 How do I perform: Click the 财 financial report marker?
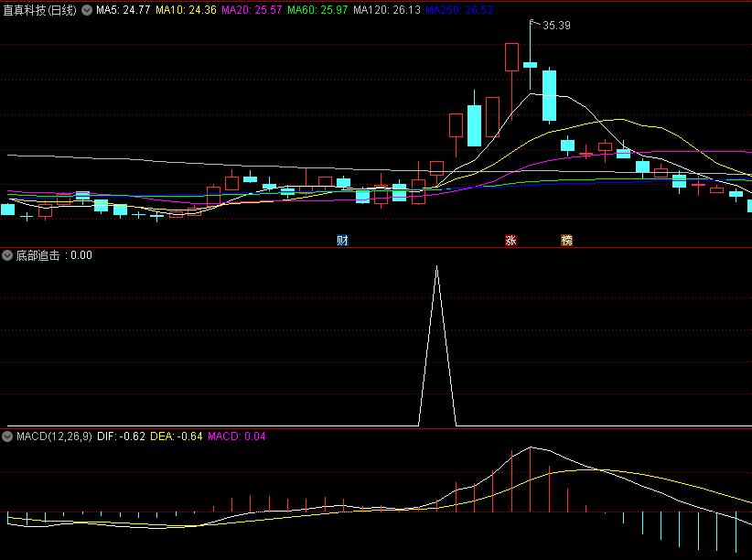tap(342, 240)
